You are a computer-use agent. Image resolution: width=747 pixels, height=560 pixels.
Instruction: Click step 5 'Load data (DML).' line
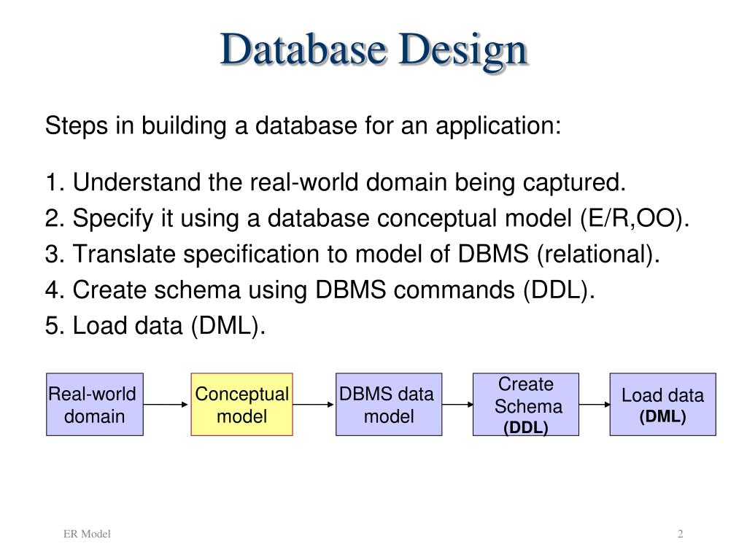point(155,326)
